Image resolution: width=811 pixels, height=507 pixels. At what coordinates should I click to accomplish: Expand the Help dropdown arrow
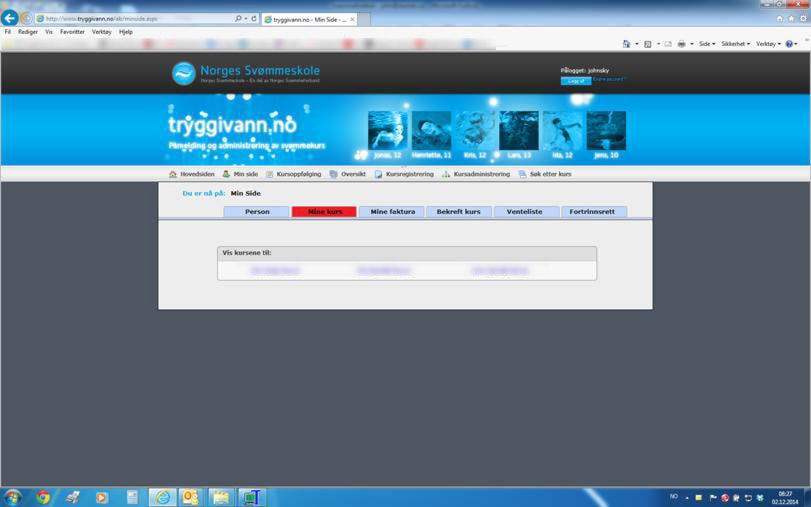pyautogui.click(x=798, y=44)
